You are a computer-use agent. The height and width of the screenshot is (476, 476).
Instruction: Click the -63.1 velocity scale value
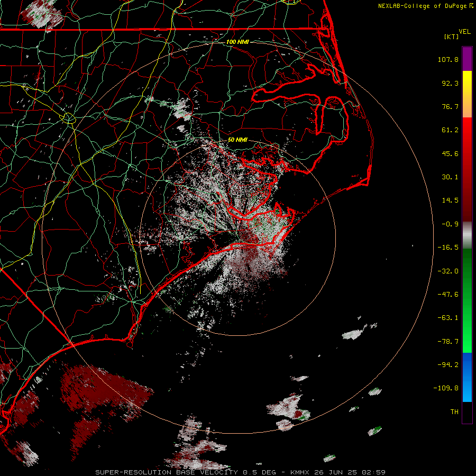click(x=448, y=318)
